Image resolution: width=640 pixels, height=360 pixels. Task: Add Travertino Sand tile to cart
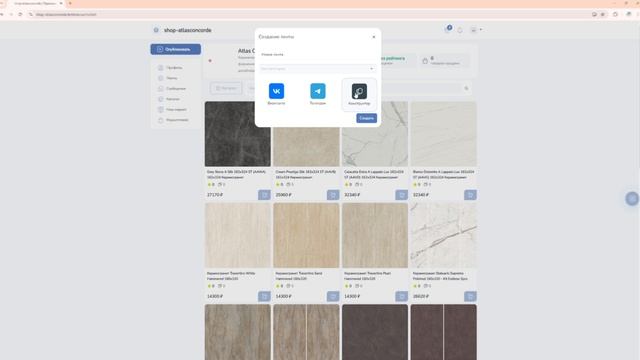[333, 296]
